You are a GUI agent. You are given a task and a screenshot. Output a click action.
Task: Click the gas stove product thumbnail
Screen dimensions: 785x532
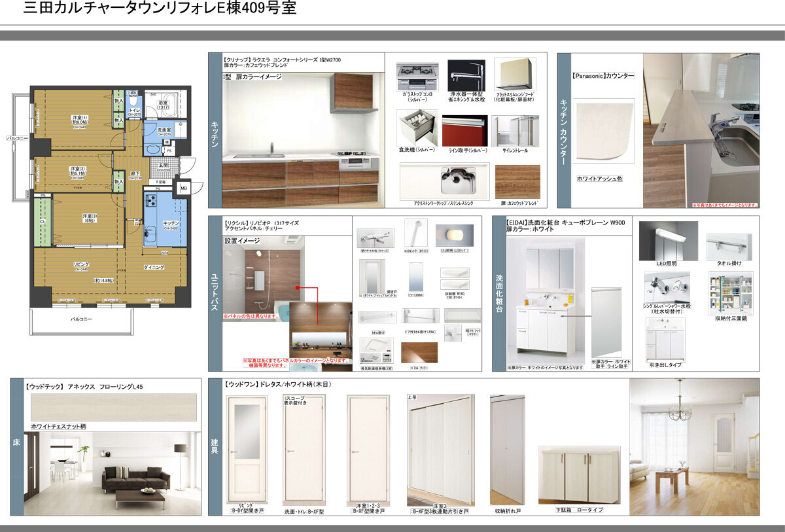click(419, 77)
